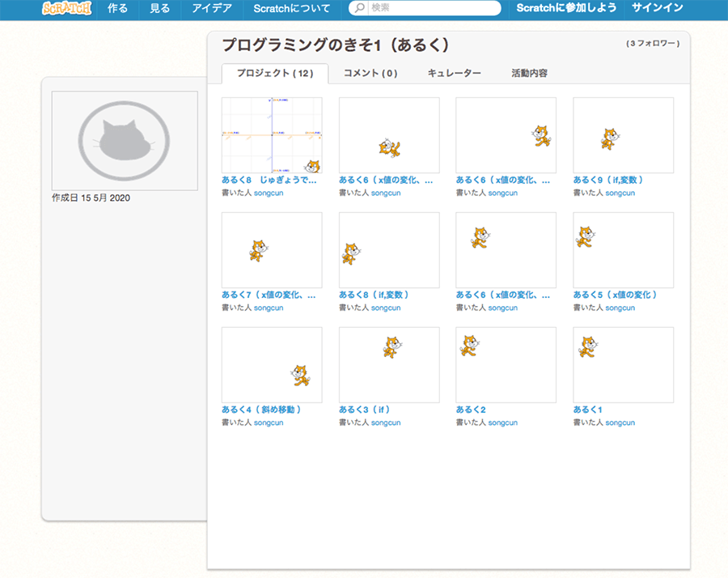Screen dimensions: 728x578
Task: Click songcun author under あるく2
Action: (x=503, y=423)
